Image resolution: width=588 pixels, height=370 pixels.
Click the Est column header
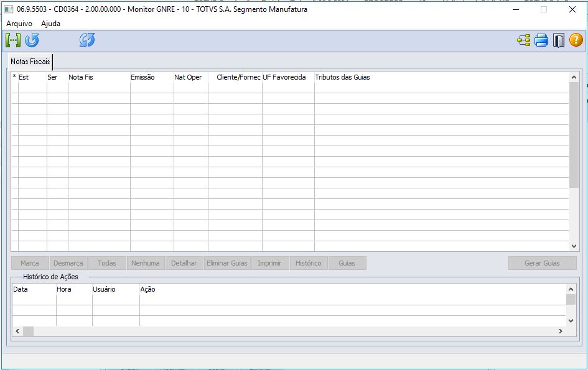(x=32, y=77)
